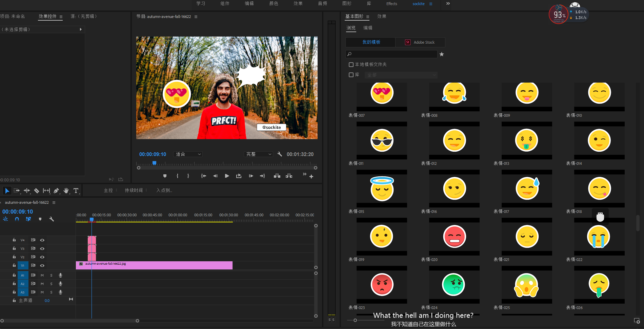Image resolution: width=644 pixels, height=329 pixels.
Task: Open the 源: (无剪辑) panel tab
Action: click(84, 16)
